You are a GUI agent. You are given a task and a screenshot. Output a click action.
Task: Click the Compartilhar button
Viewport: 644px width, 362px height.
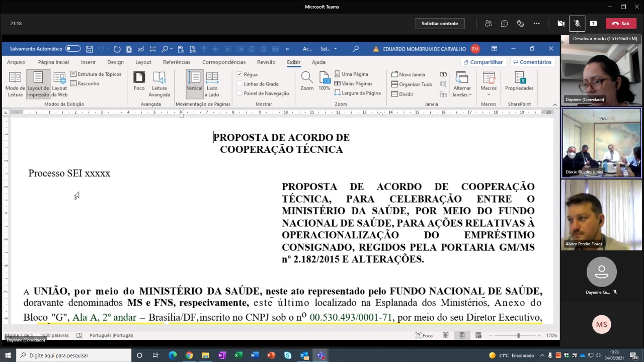(482, 62)
